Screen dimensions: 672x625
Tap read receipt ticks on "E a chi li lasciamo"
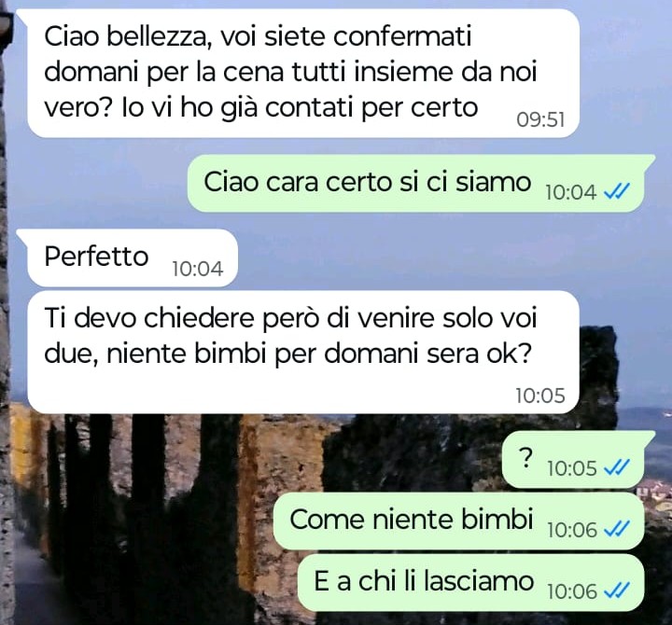coord(617,591)
